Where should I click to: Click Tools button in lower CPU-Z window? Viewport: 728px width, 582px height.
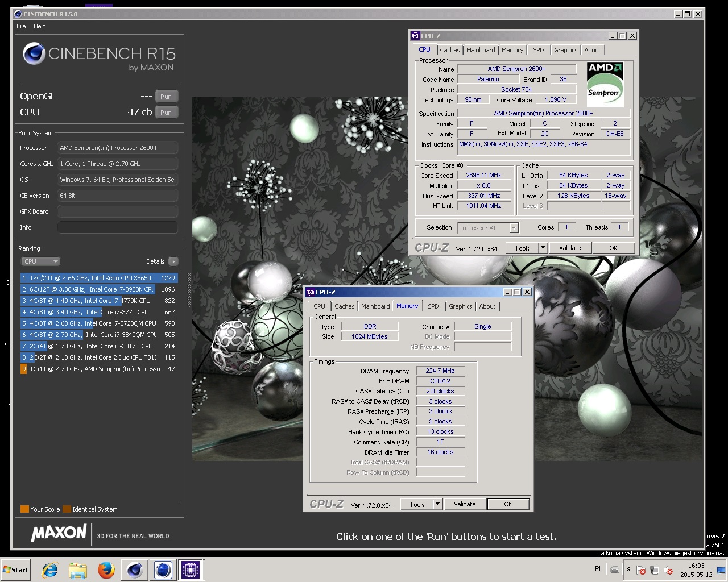tap(417, 504)
